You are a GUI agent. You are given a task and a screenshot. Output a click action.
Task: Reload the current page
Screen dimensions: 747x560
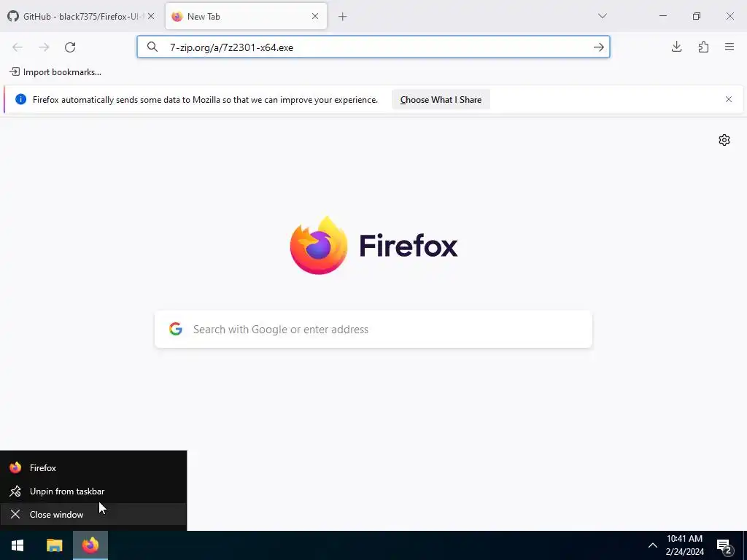[x=70, y=47]
